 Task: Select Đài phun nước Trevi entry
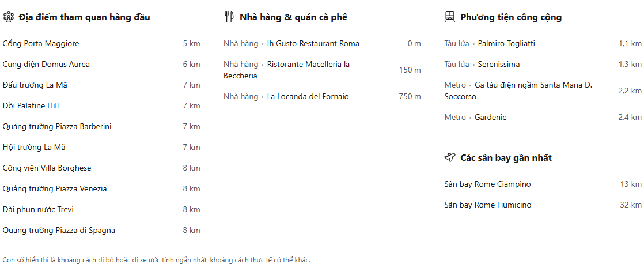(38, 210)
